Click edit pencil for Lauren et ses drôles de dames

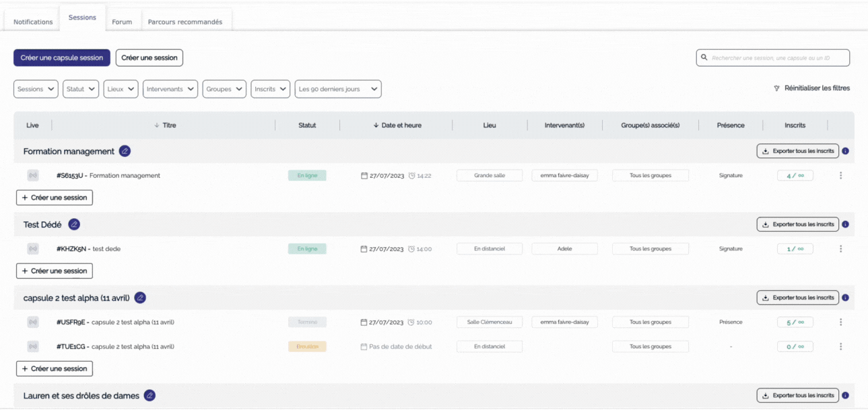(x=149, y=396)
